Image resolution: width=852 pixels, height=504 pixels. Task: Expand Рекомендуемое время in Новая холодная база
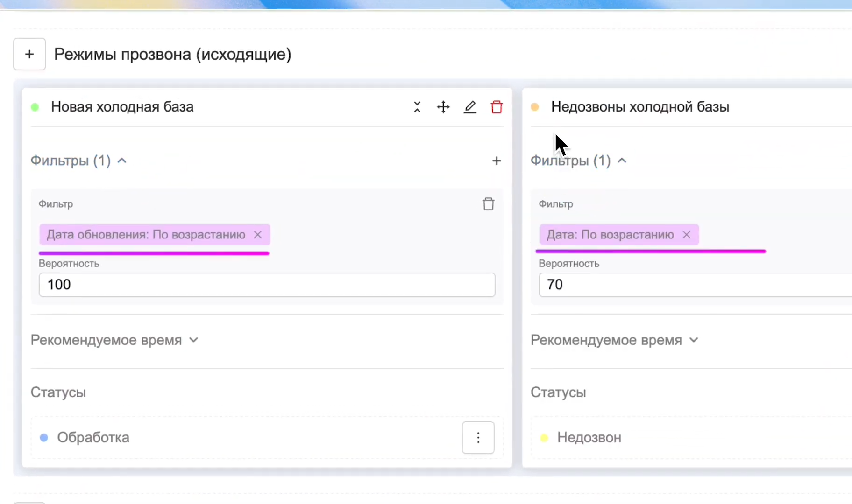114,340
